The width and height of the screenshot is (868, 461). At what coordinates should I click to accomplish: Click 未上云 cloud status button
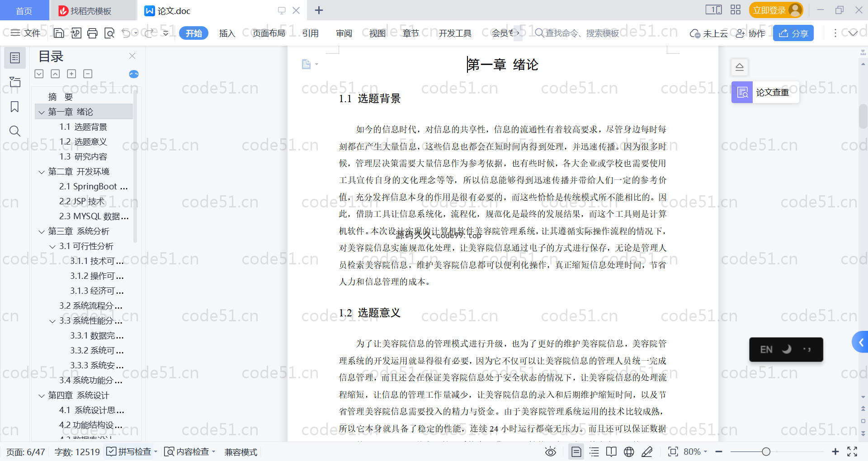[709, 33]
